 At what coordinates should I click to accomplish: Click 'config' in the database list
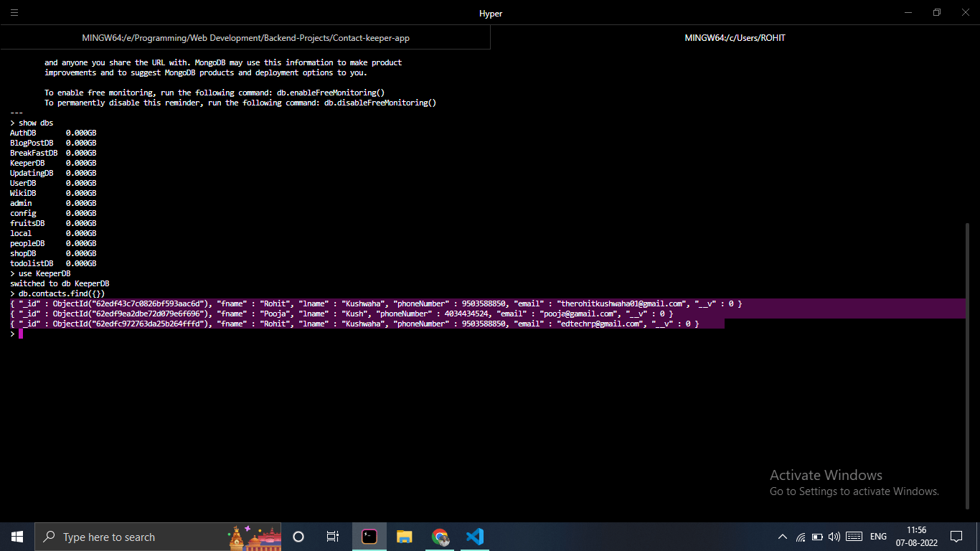[23, 213]
